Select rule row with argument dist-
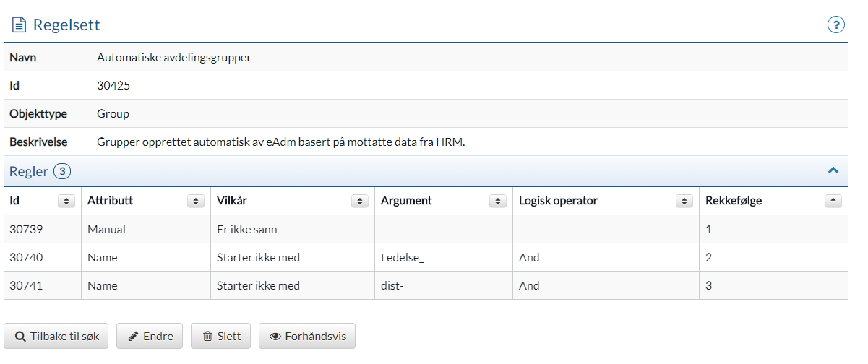868x364 pixels. [426, 285]
